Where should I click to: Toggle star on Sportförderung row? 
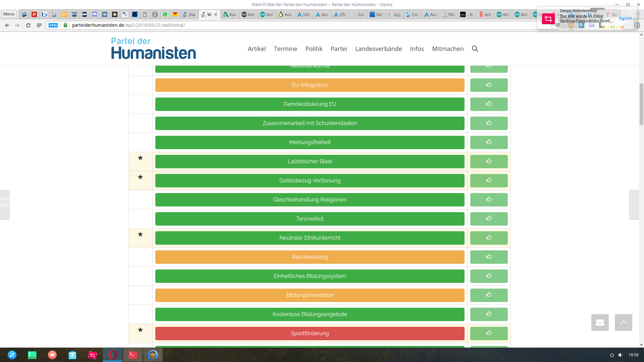tap(140, 330)
